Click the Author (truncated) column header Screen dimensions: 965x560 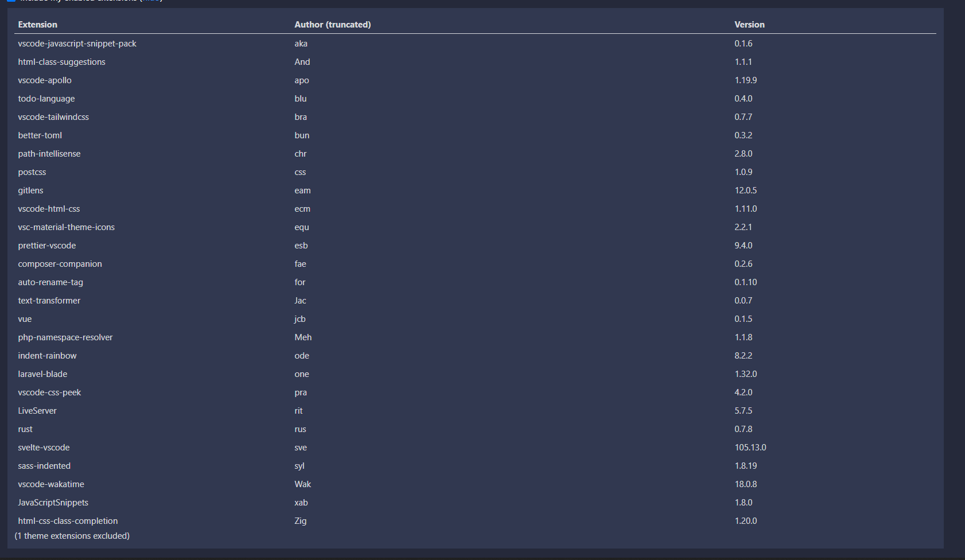[333, 25]
